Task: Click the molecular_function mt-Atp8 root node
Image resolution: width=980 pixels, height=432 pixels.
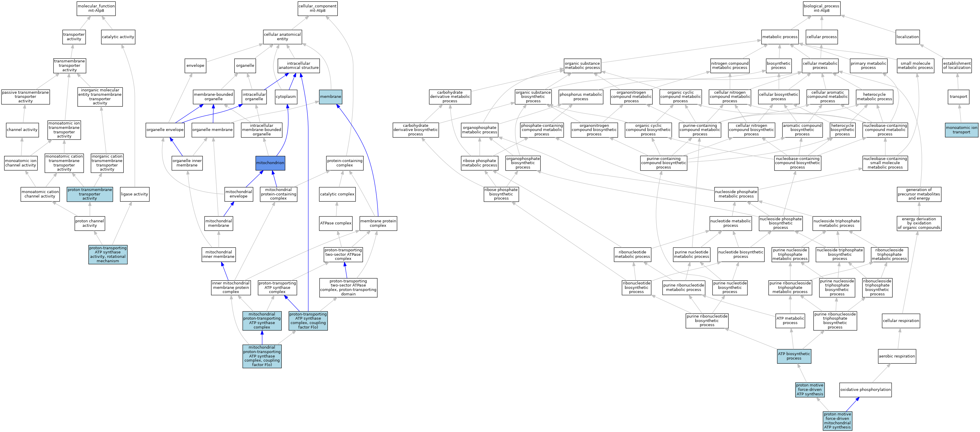Action: point(96,8)
